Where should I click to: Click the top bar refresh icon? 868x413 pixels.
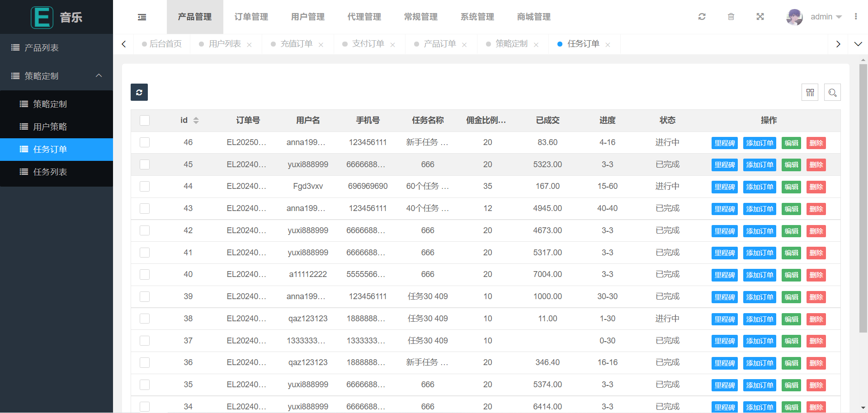coord(702,17)
